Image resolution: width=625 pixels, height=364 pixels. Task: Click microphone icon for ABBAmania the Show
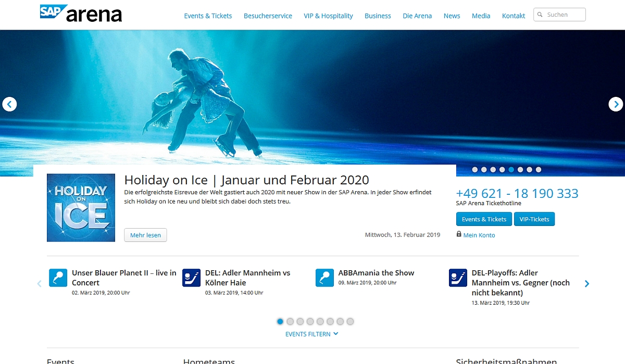click(x=325, y=278)
